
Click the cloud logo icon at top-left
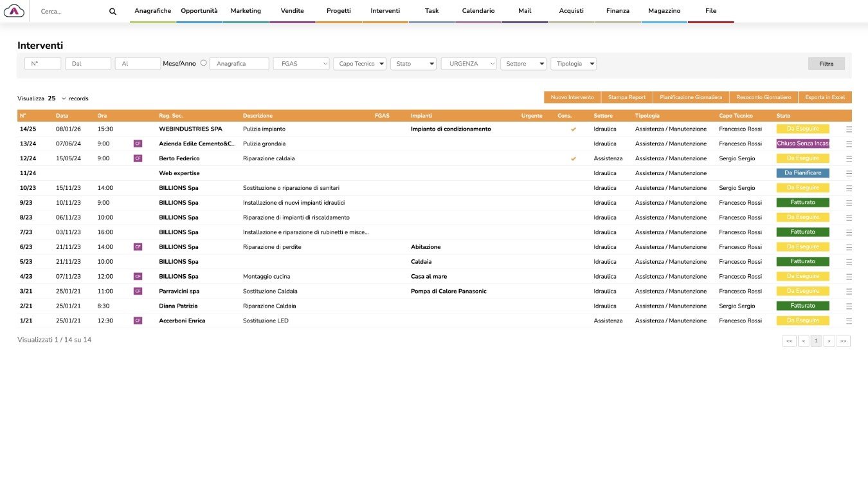pos(14,11)
